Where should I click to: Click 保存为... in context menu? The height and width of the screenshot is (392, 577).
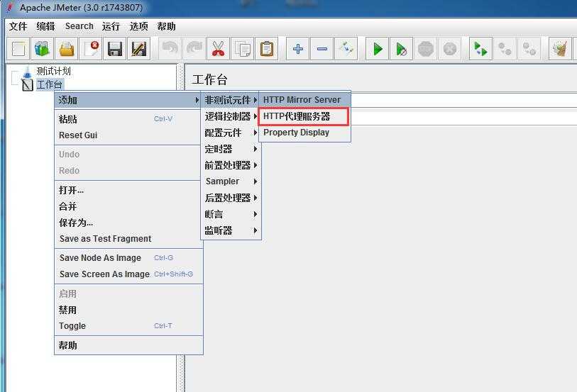pos(128,223)
